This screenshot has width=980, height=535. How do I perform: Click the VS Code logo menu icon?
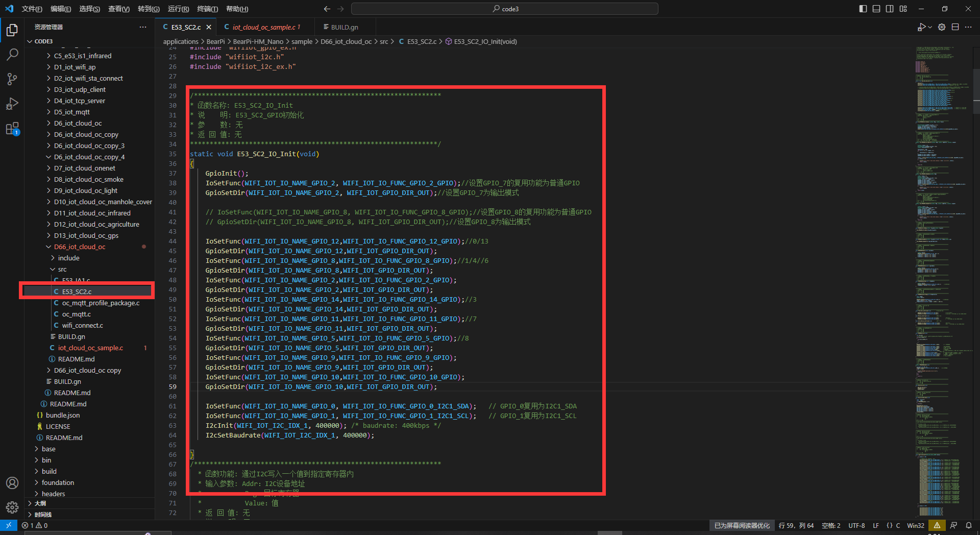click(x=9, y=9)
